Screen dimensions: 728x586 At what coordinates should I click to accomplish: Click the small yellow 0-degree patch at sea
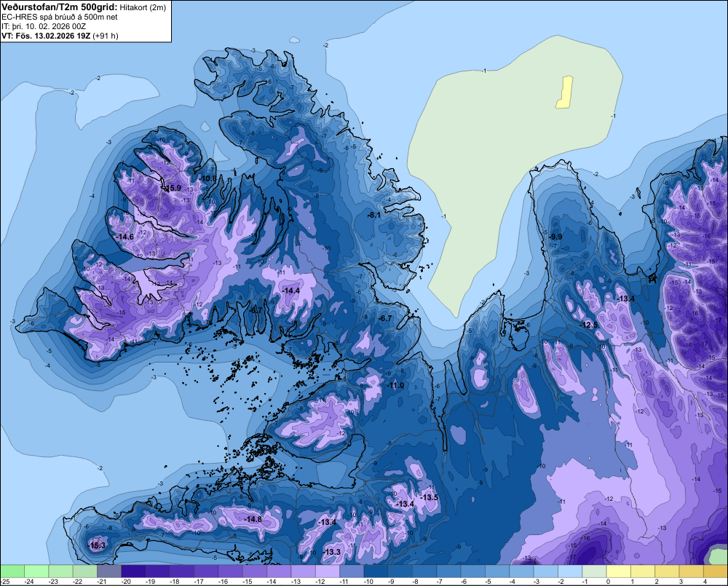click(565, 92)
